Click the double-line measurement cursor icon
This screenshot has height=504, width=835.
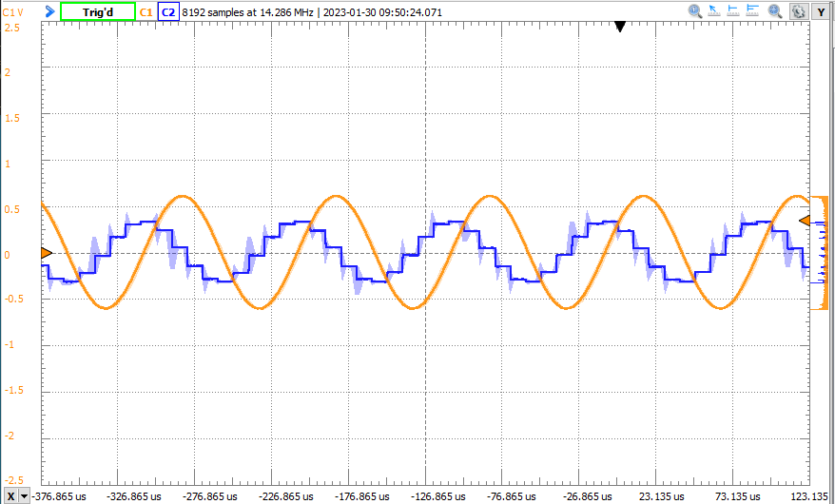click(x=751, y=11)
